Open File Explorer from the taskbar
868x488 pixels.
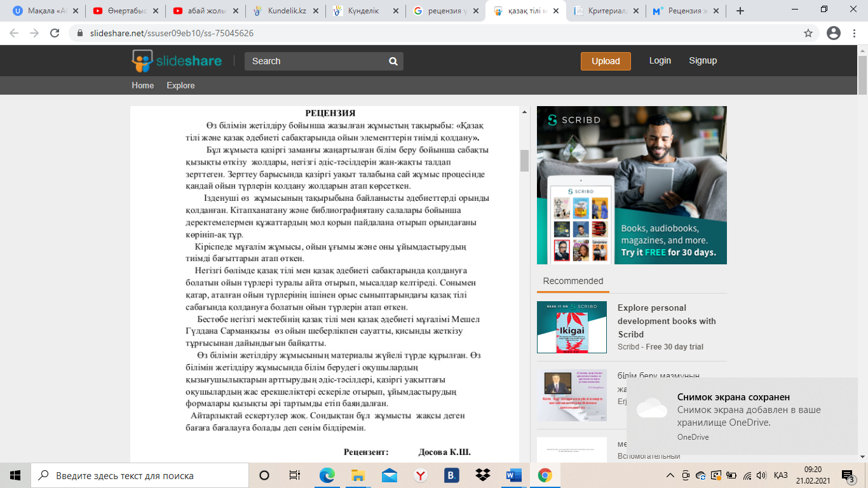pos(358,475)
